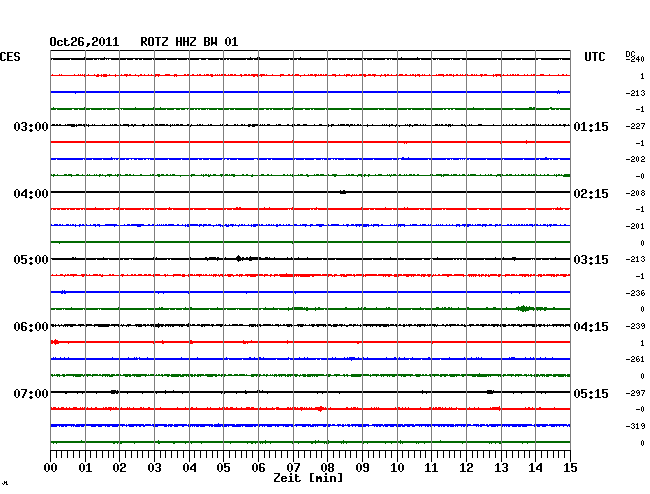650x494 pixels.
Task: Click the 05:15 UTC time label
Action: (x=591, y=393)
